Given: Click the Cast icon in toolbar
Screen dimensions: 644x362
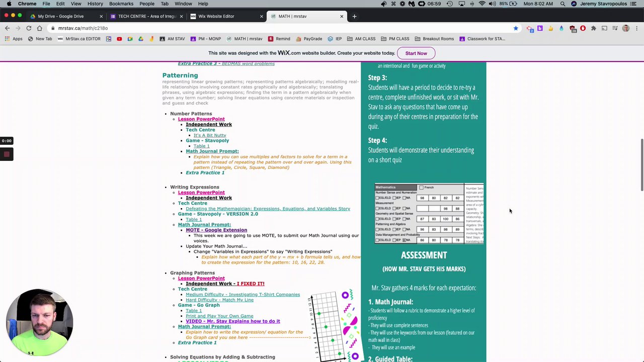Looking at the screenshot, I should click(x=604, y=28).
